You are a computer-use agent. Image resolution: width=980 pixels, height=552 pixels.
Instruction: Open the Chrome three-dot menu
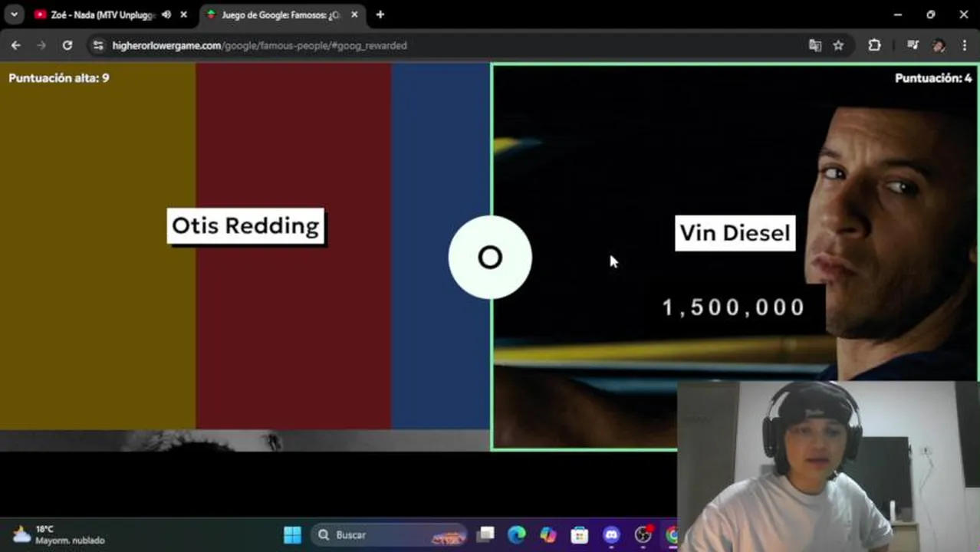pos(965,45)
